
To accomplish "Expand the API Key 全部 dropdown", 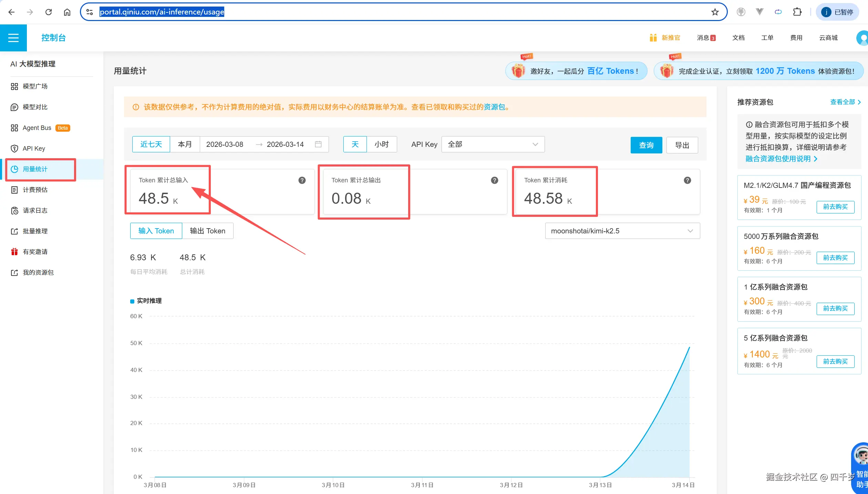I will point(493,144).
